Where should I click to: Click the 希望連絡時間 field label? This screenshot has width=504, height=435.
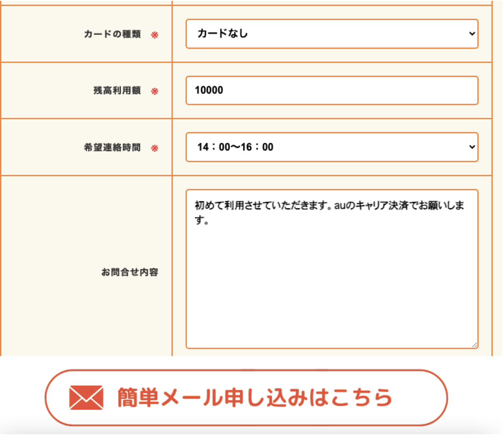point(112,147)
